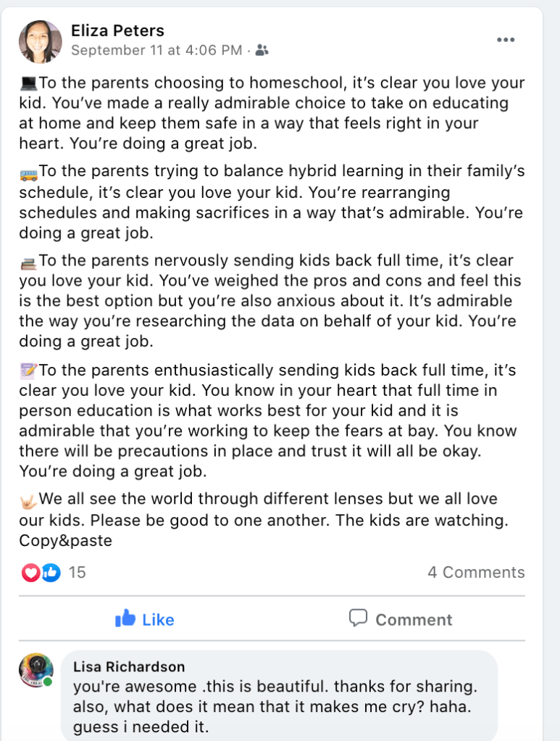
Task: Click the school bus emoji
Action: coord(28,174)
